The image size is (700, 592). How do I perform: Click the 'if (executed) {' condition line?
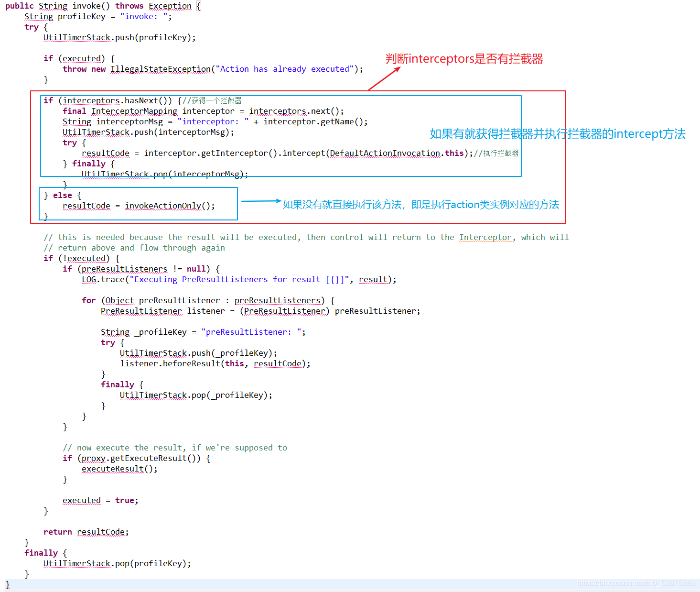[x=79, y=58]
